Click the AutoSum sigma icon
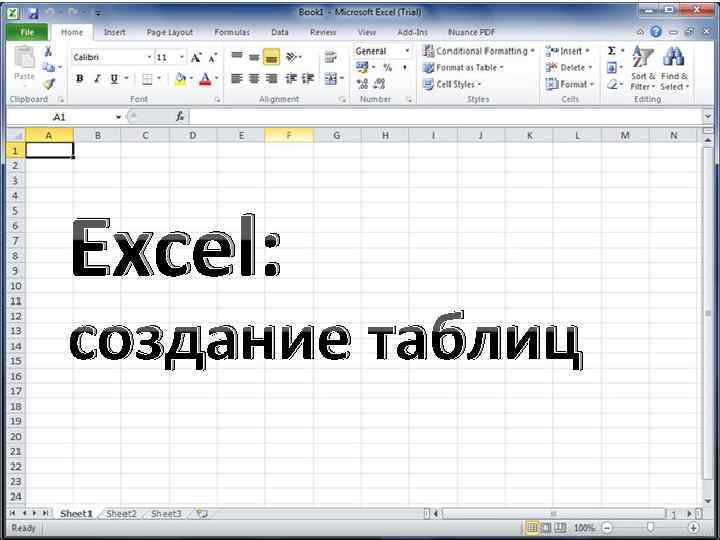720x540 pixels. pos(612,51)
